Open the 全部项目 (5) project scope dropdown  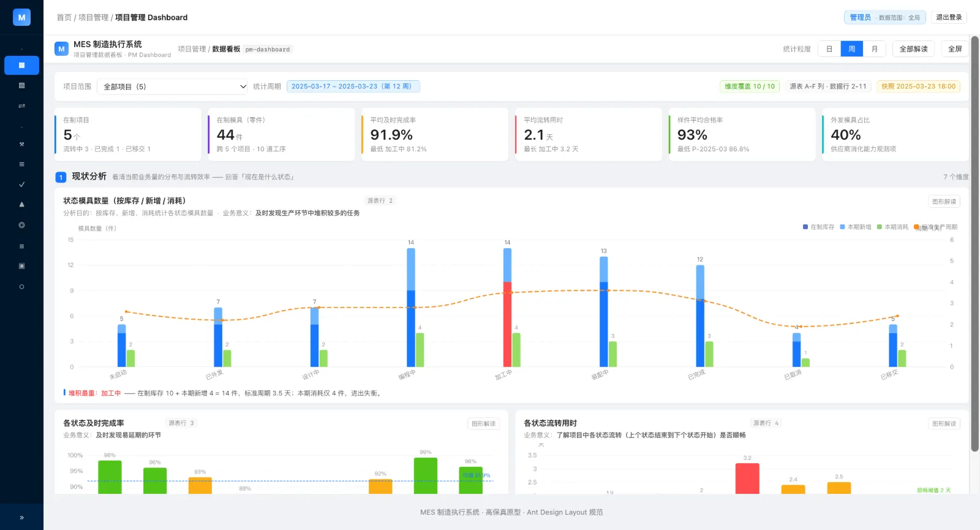click(173, 86)
